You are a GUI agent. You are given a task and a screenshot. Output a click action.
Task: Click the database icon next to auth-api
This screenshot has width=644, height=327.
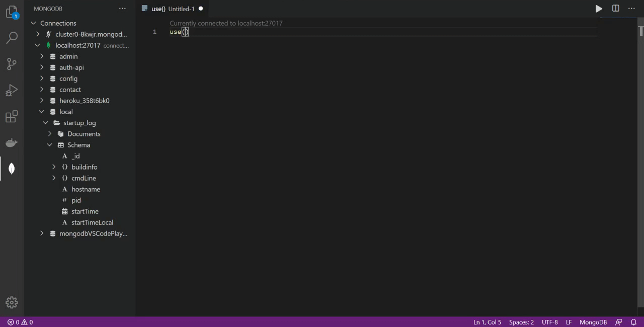click(53, 67)
